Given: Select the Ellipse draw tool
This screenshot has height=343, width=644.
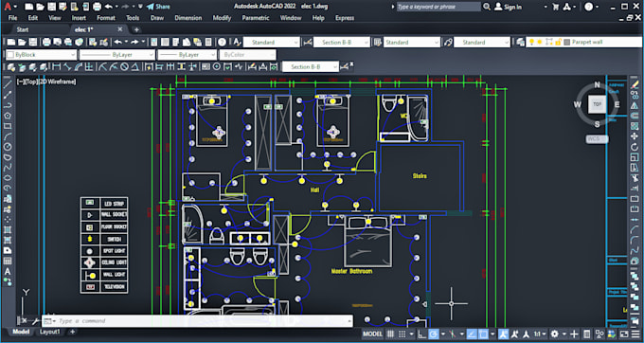Looking at the screenshot, I should pos(8,178).
